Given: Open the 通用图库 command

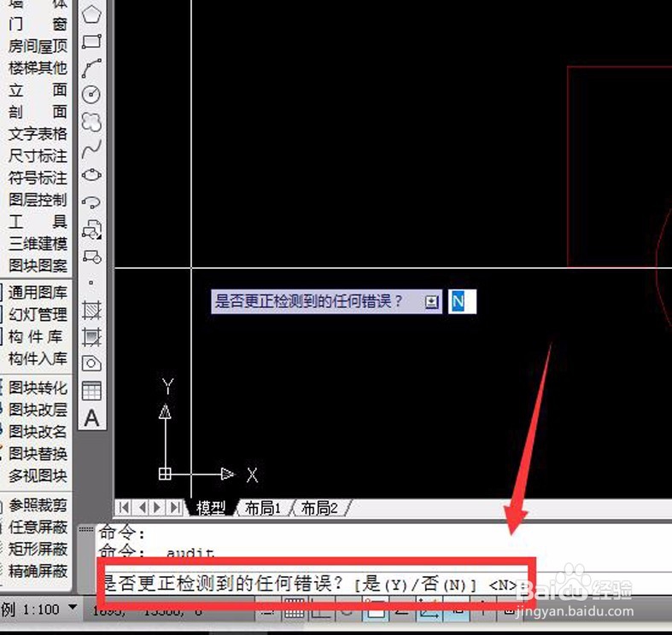Looking at the screenshot, I should click(x=38, y=292).
